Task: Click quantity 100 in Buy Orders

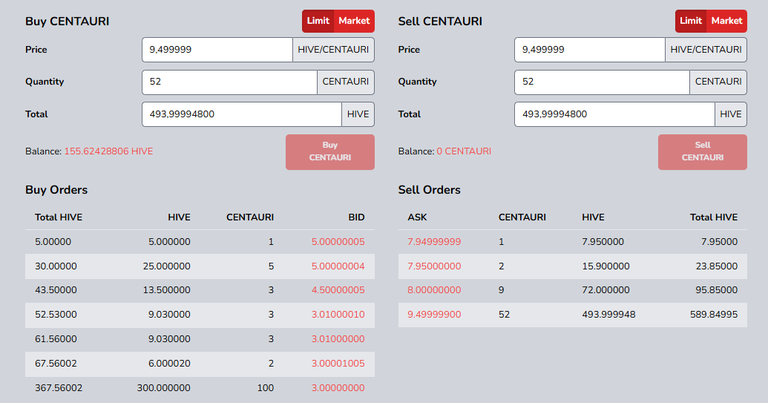Action: coord(265,388)
